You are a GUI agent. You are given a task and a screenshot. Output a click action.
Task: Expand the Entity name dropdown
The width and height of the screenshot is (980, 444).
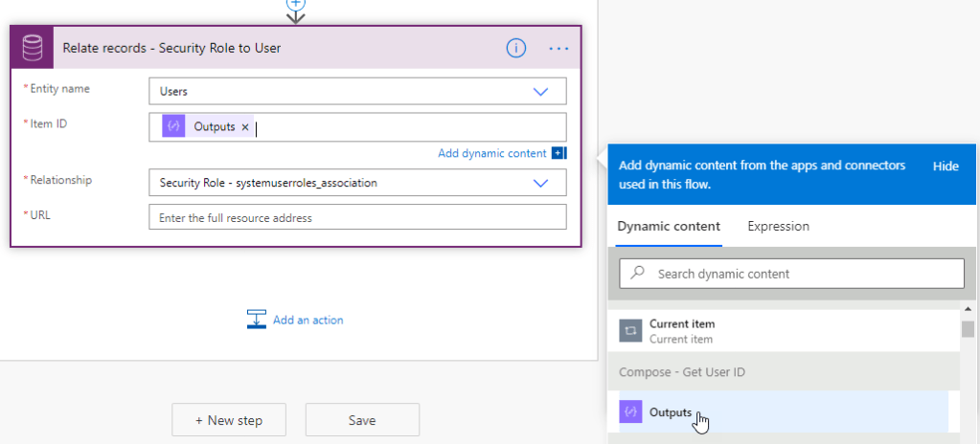(x=539, y=92)
